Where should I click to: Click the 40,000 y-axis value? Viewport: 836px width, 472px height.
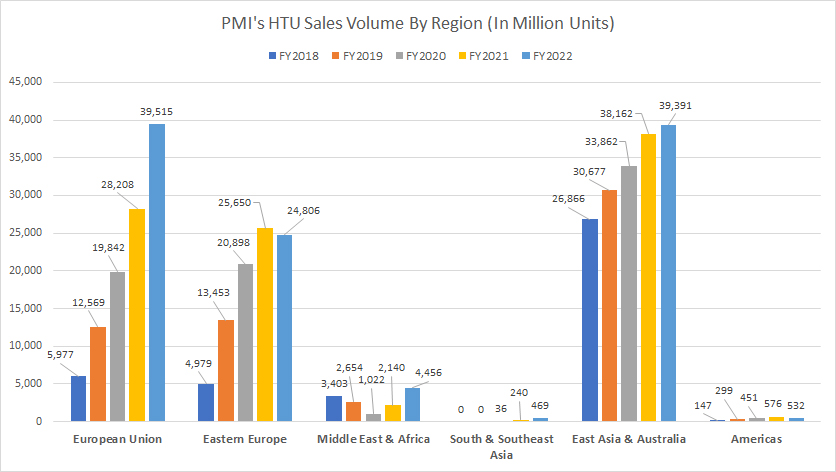26,119
